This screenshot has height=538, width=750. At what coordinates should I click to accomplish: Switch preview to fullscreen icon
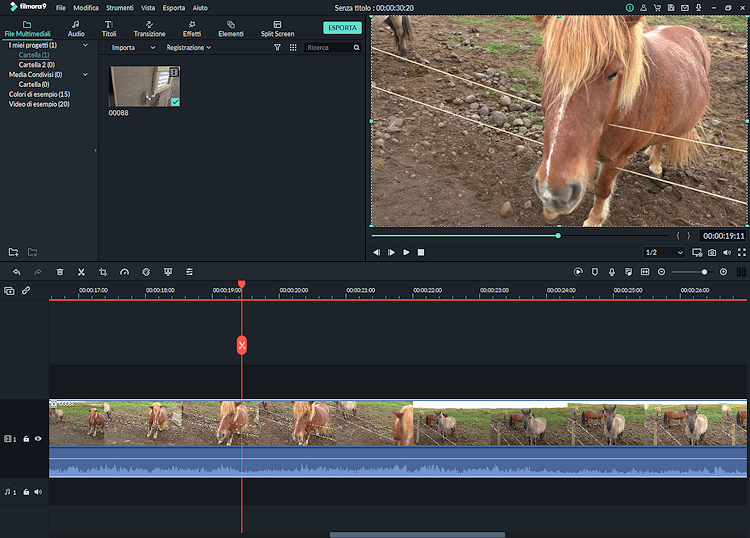(x=742, y=253)
